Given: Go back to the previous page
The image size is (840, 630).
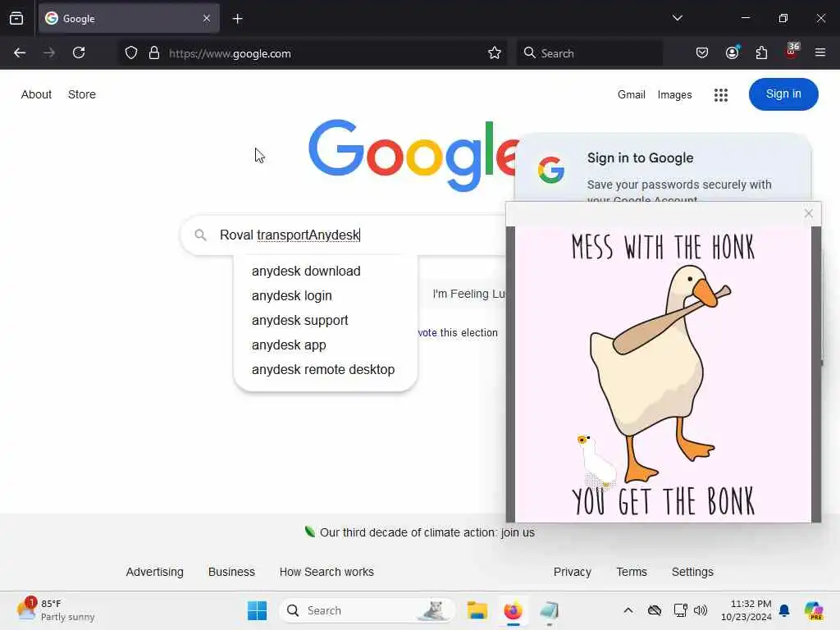Looking at the screenshot, I should [x=20, y=52].
